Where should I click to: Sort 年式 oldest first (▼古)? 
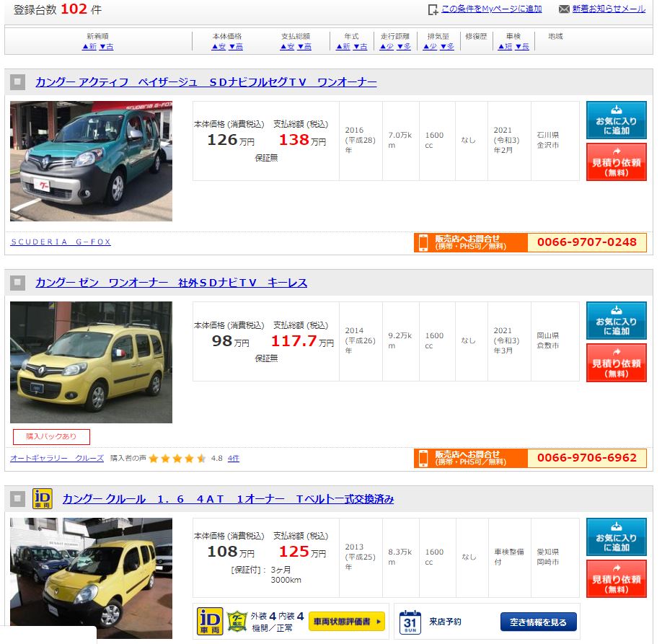[x=360, y=46]
